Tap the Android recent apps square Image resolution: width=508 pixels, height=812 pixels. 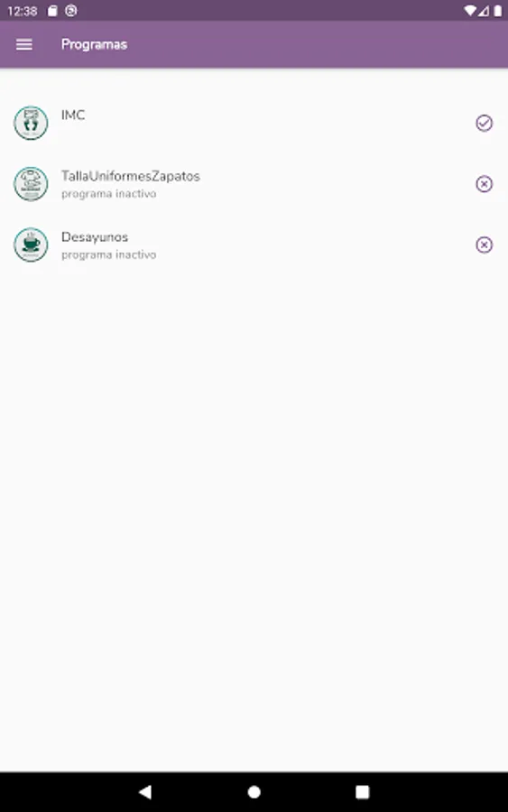(363, 792)
